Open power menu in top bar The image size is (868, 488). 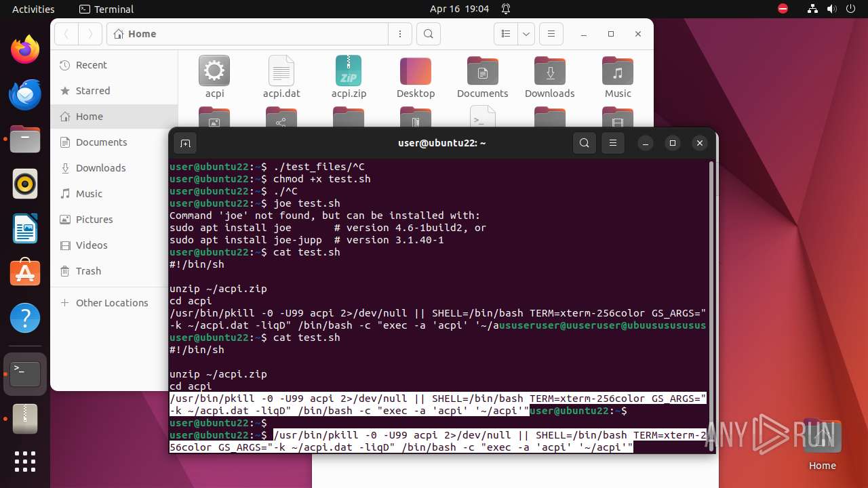(x=850, y=9)
